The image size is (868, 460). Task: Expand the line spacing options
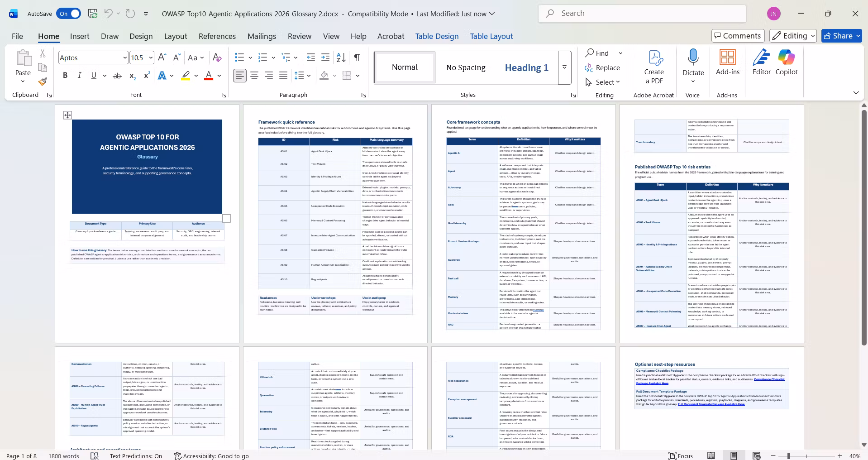tap(309, 76)
